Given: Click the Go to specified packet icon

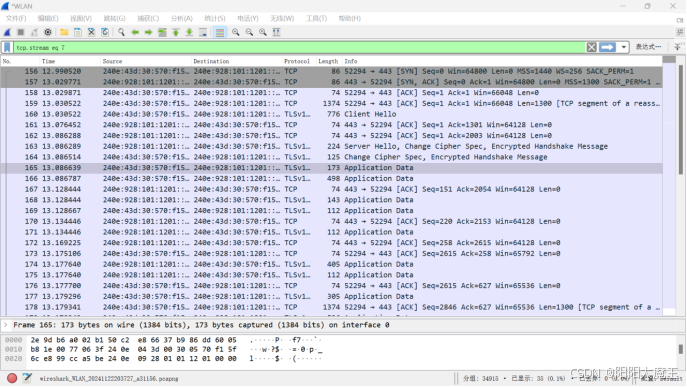Looking at the screenshot, I should point(162,32).
